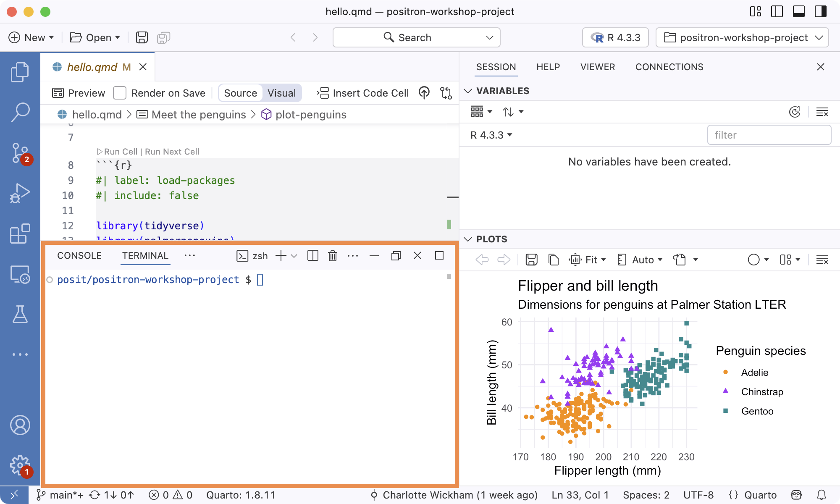This screenshot has width=840, height=504.
Task: Split the terminal pane
Action: tap(313, 256)
